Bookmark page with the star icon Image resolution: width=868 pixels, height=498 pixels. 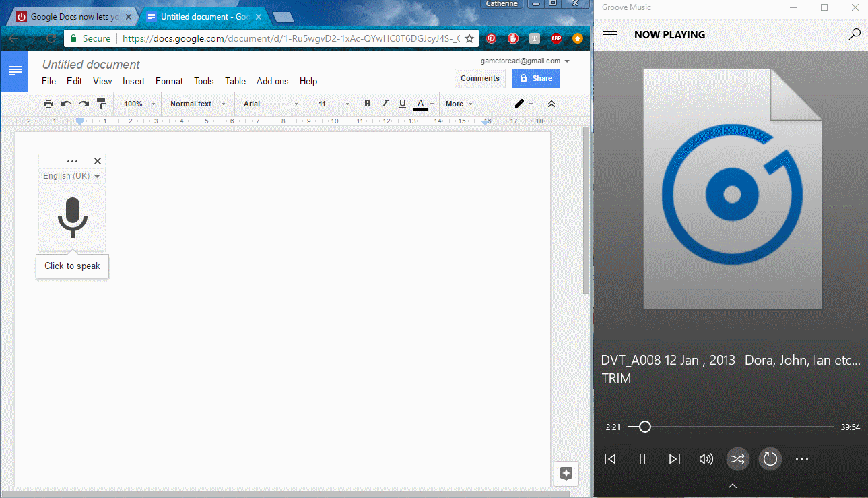tap(469, 39)
